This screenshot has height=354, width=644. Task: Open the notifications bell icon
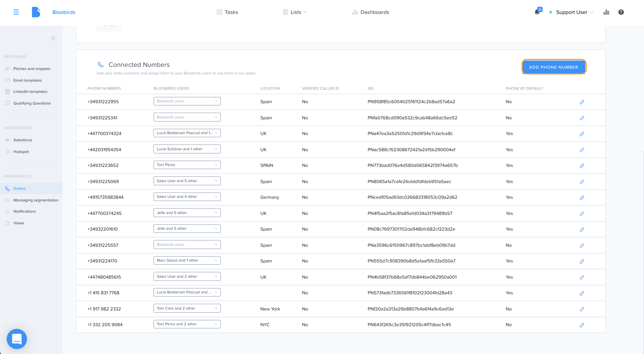click(537, 12)
